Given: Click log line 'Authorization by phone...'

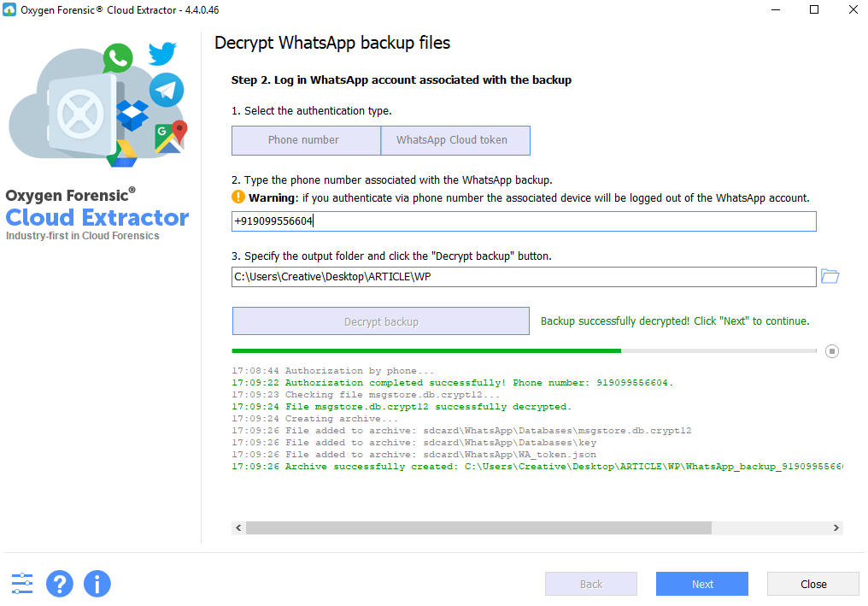Looking at the screenshot, I should (x=332, y=371).
